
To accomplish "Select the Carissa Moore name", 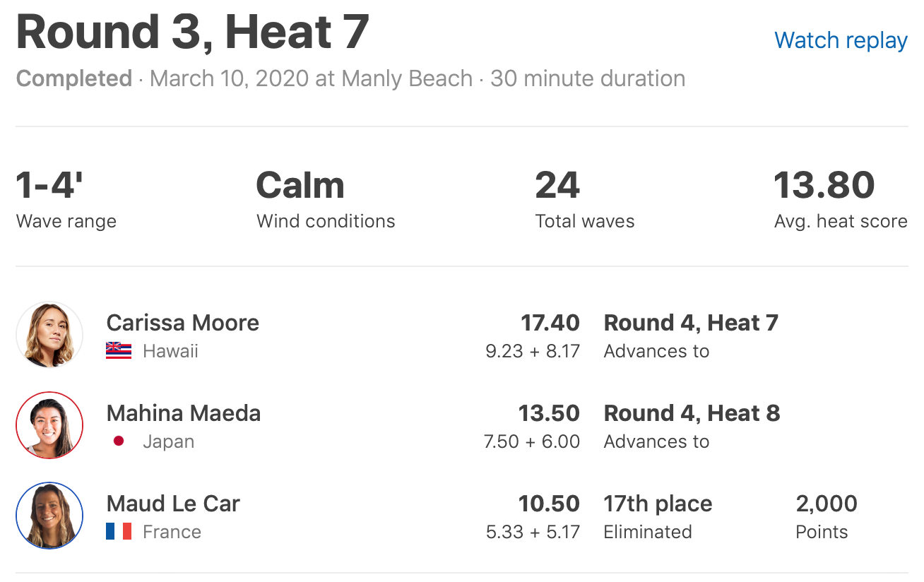I will pos(182,323).
